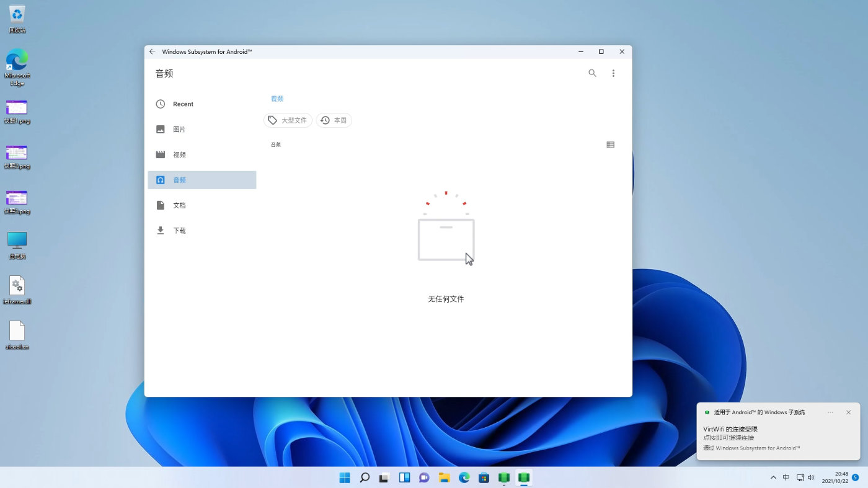This screenshot has width=868, height=488.
Task: Open Widgets panel from taskbar
Action: tap(404, 477)
